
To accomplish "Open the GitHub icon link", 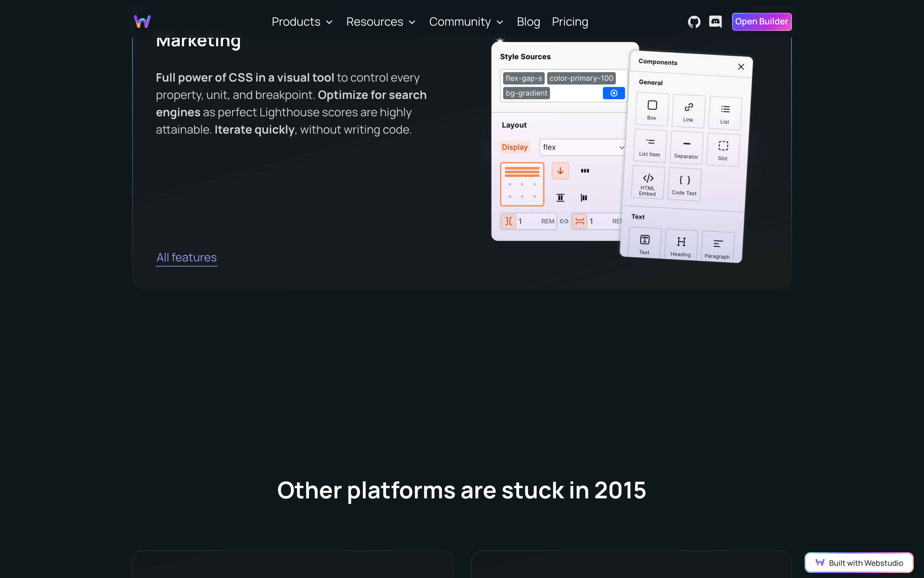I will click(x=694, y=22).
